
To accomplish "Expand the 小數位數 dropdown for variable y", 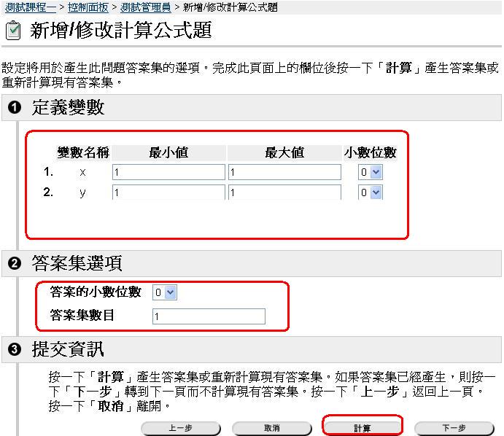I will pyautogui.click(x=371, y=192).
